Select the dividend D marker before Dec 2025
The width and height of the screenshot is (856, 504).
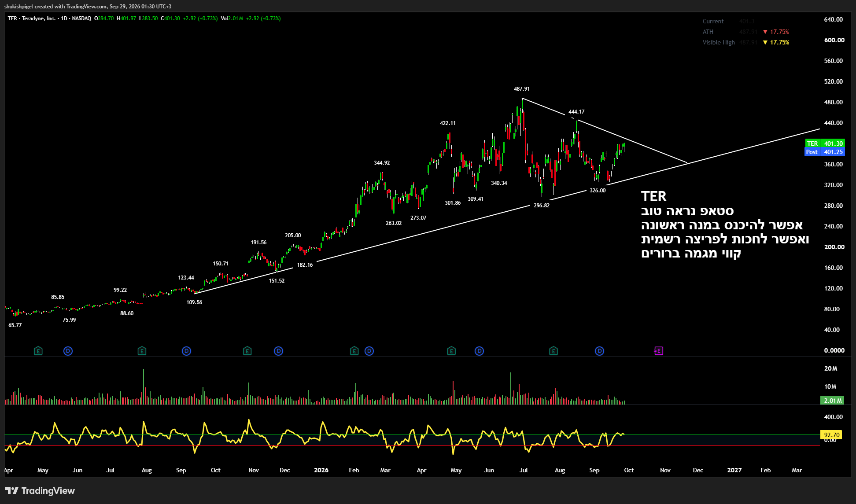click(x=278, y=351)
